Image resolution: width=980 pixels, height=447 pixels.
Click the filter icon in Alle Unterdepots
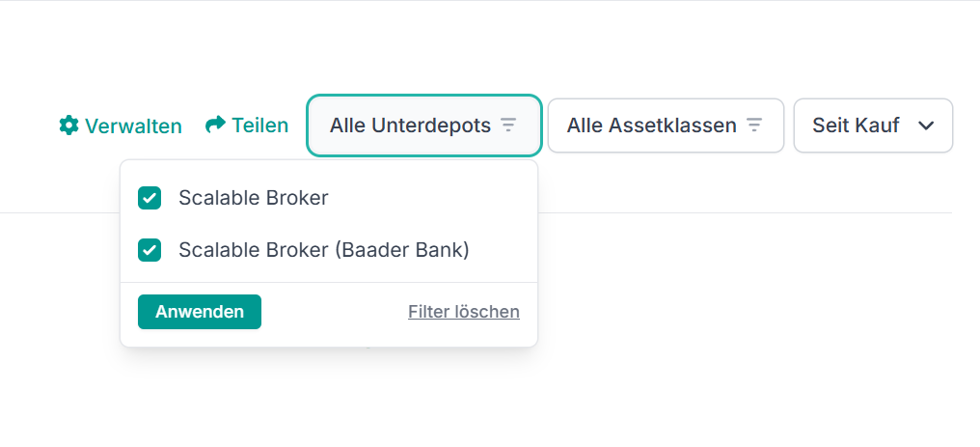pos(508,126)
